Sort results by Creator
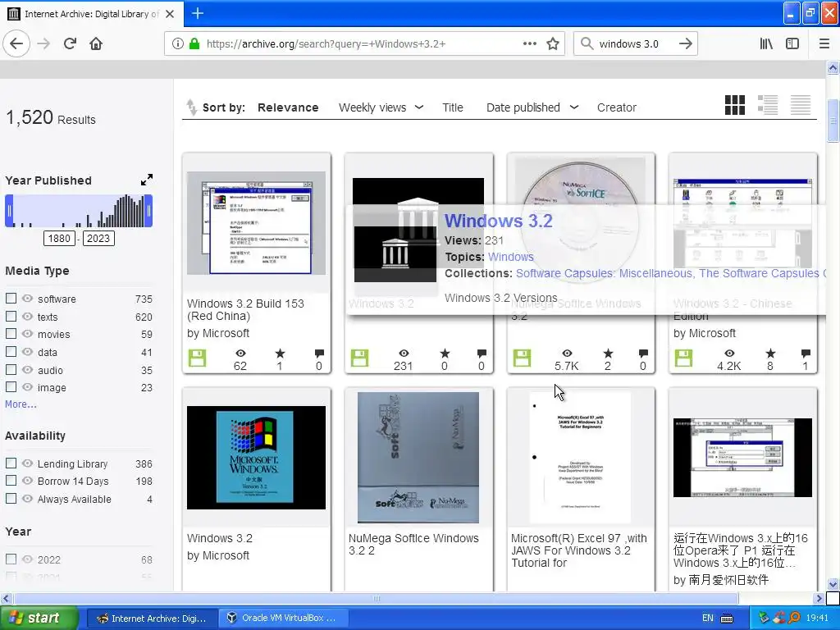 617,107
